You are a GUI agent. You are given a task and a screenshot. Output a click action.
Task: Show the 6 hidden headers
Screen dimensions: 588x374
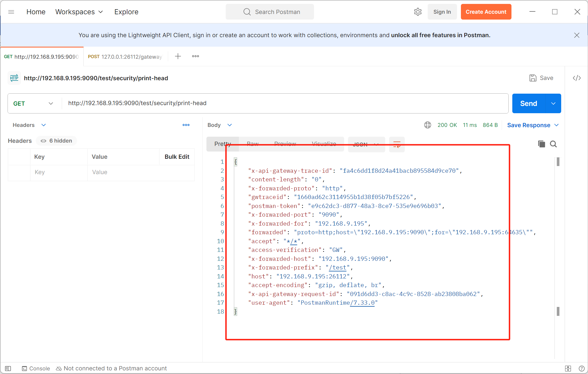(x=56, y=141)
